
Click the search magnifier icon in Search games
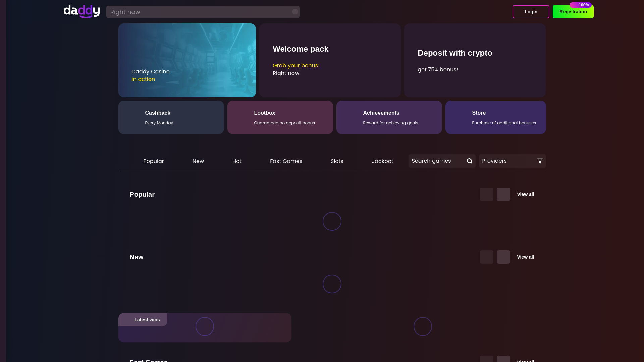470,161
